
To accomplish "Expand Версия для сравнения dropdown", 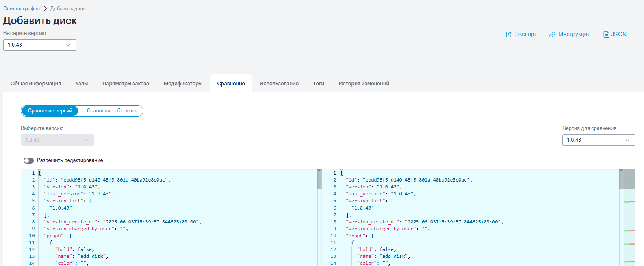I will coord(598,140).
